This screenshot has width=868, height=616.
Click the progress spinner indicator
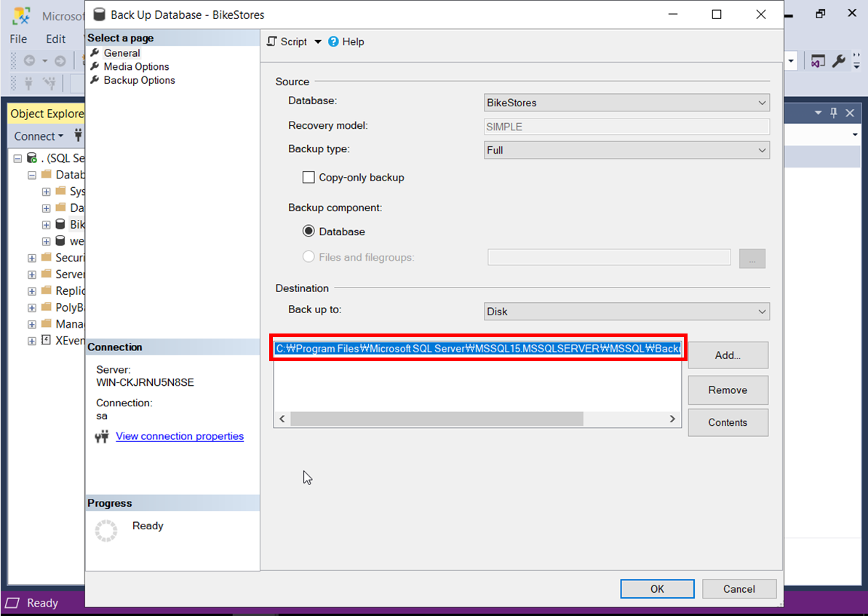tap(106, 531)
